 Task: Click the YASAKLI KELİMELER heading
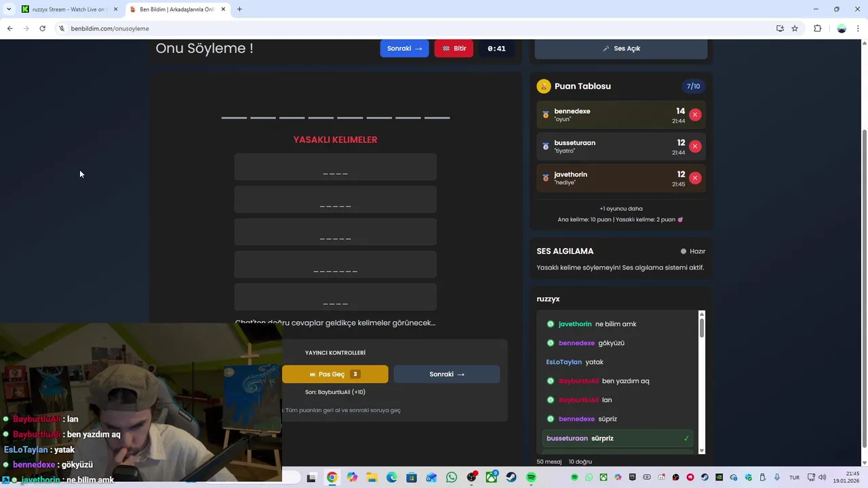(x=335, y=140)
